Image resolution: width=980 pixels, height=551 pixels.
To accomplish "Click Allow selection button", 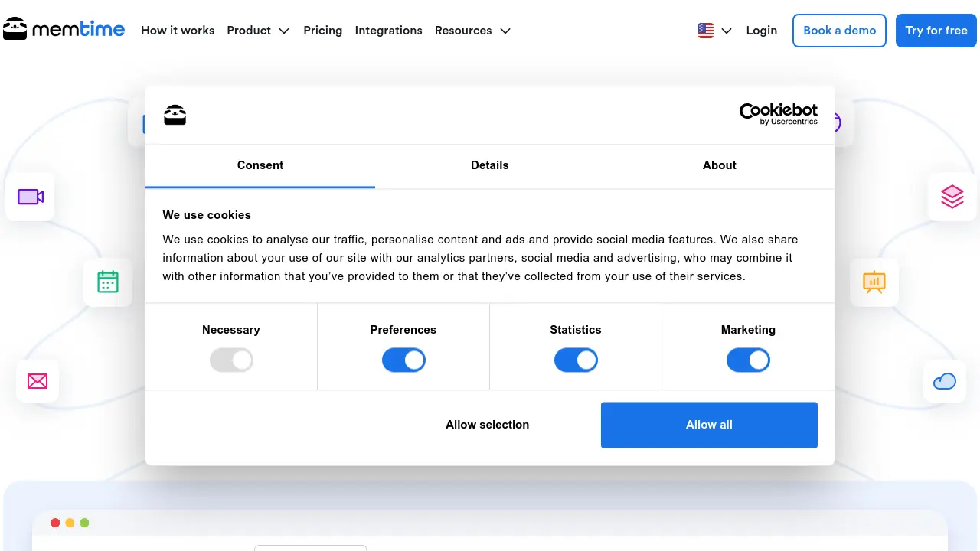I will (x=488, y=425).
